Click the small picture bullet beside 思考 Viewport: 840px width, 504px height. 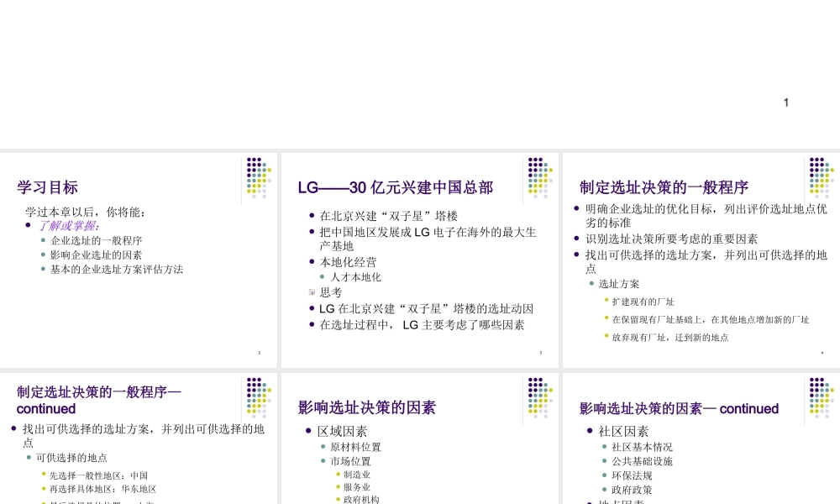312,292
